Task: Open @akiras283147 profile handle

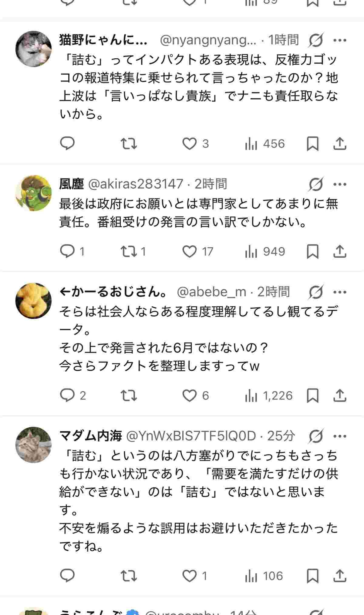Action: tap(136, 184)
